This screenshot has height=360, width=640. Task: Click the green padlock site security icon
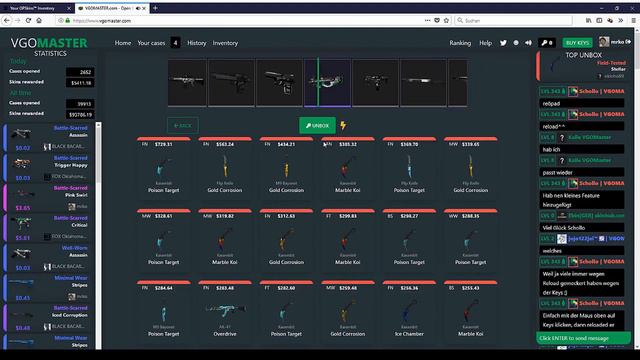tap(68, 20)
